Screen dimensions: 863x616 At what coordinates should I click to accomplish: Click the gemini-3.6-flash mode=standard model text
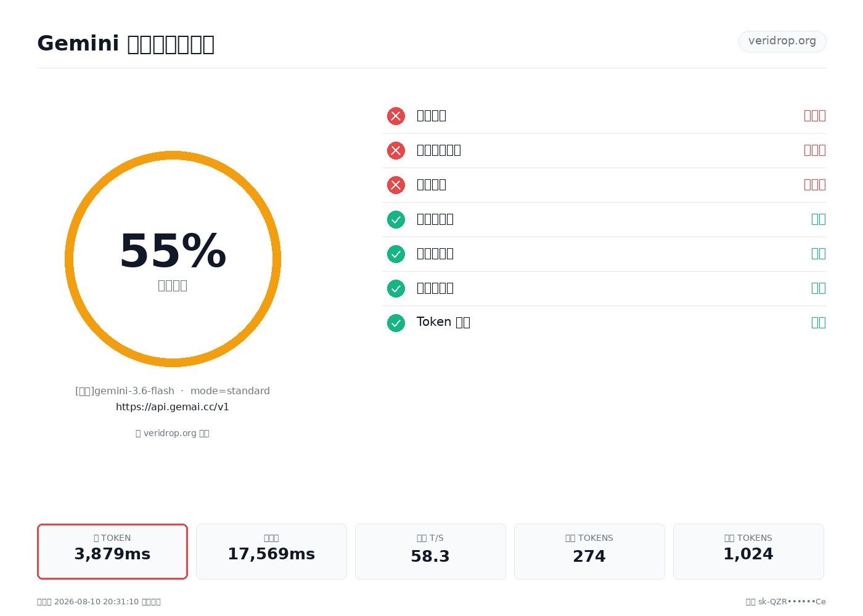173,391
